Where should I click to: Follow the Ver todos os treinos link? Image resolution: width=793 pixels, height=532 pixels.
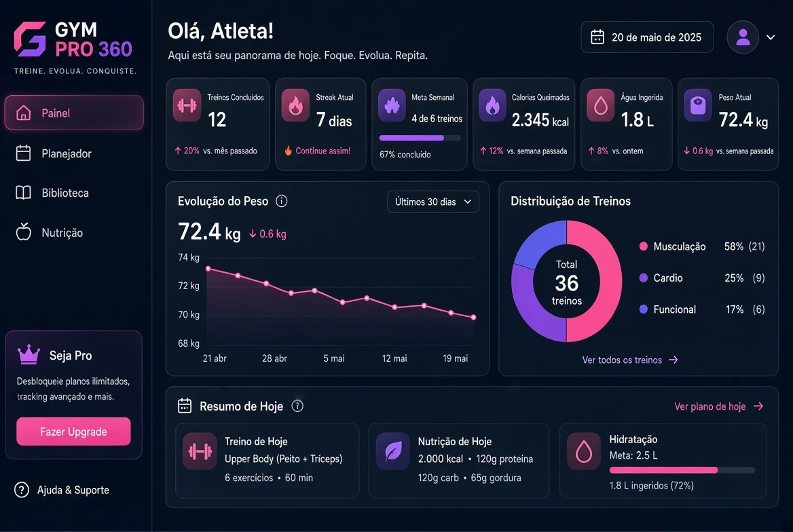[629, 360]
